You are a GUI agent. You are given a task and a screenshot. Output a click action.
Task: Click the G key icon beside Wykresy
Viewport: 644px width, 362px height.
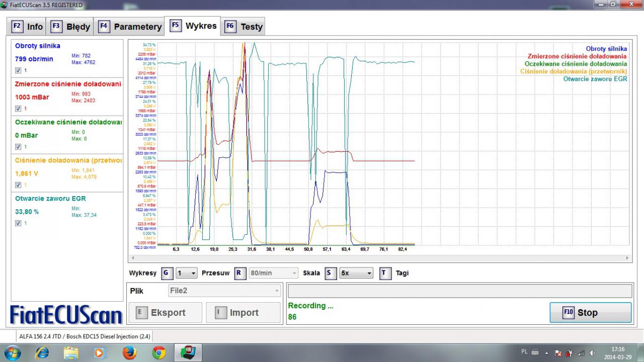[x=167, y=273]
